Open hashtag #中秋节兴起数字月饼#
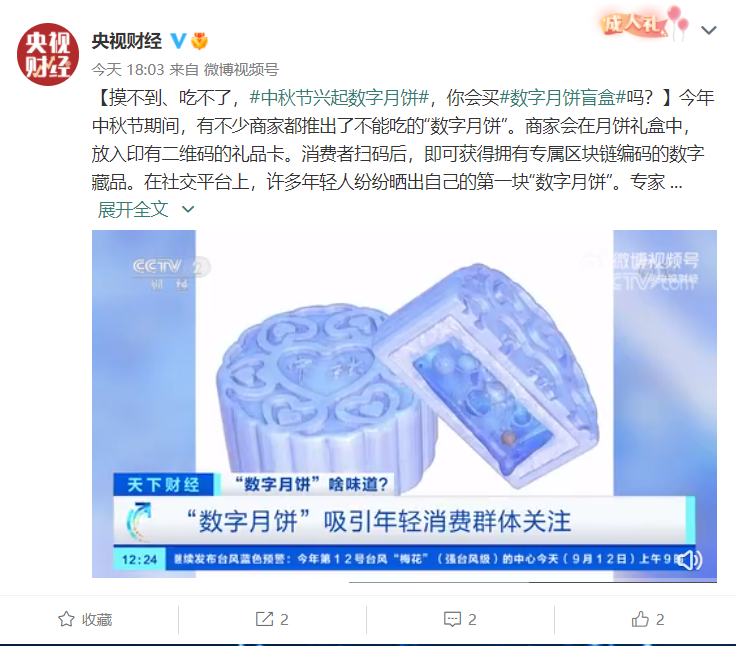The width and height of the screenshot is (736, 646). [339, 98]
